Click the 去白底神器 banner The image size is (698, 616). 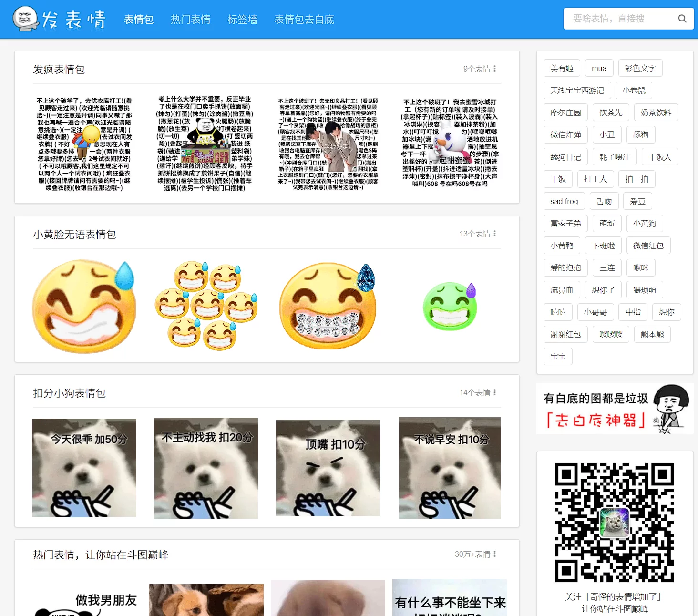pyautogui.click(x=614, y=409)
